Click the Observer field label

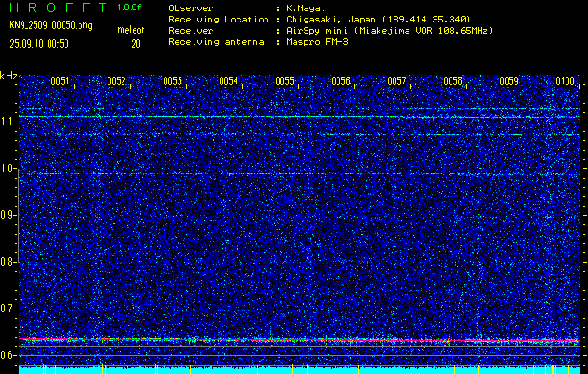click(191, 8)
